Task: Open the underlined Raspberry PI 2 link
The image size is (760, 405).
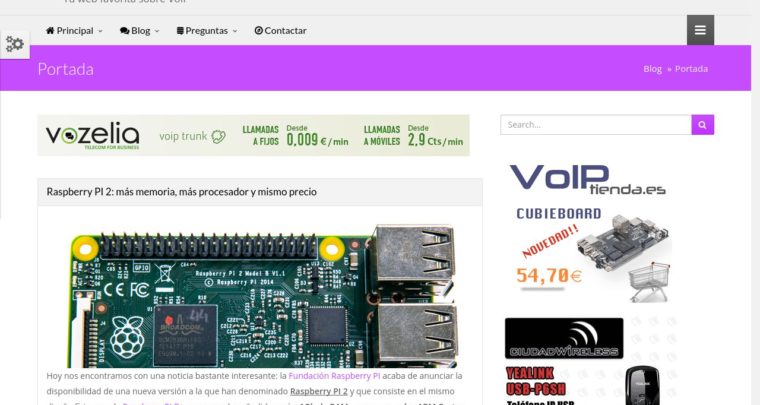Action: coord(319,391)
